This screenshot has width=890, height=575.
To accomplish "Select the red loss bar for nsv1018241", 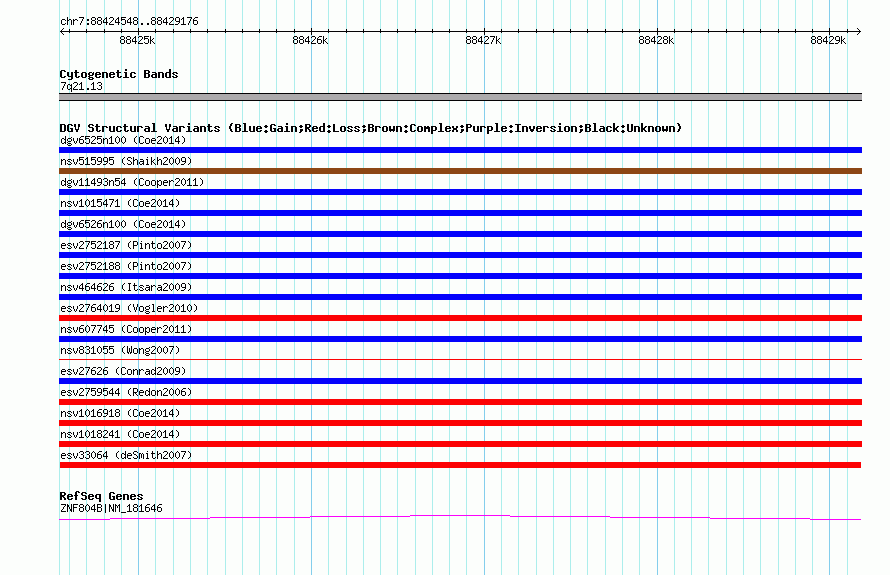I will point(460,444).
